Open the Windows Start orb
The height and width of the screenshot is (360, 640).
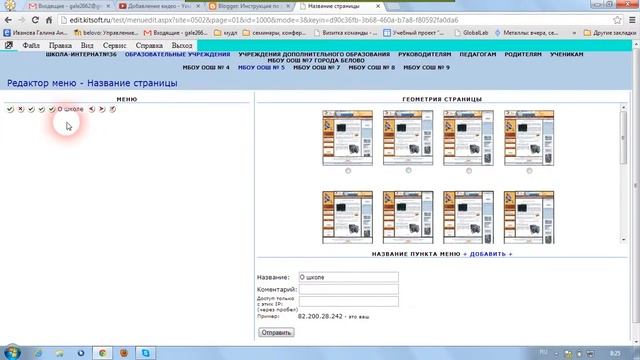coord(12,353)
